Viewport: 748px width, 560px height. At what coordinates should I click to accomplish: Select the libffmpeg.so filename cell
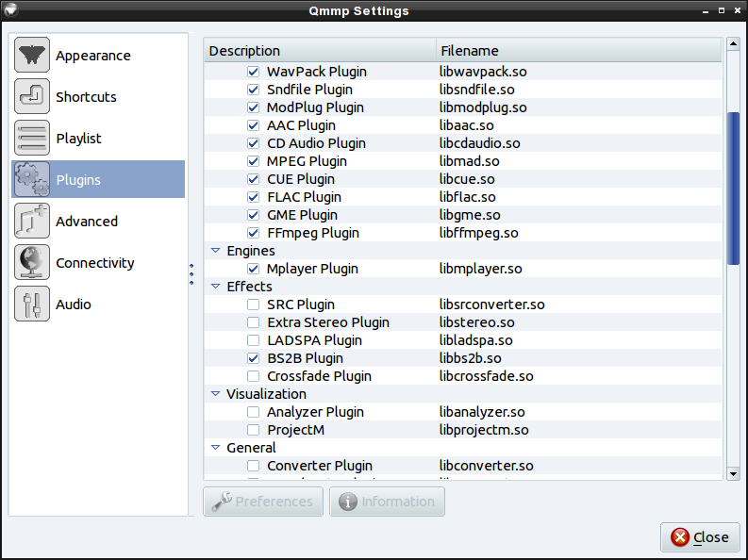(578, 233)
